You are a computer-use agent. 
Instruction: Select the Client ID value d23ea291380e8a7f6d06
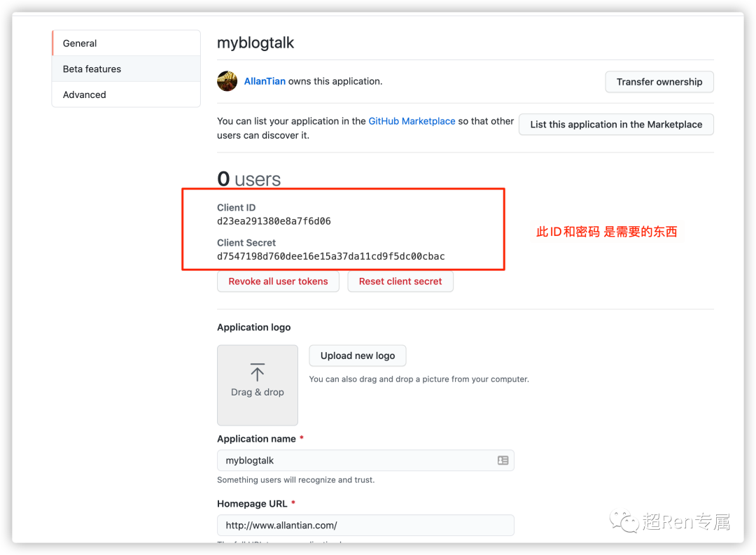(x=274, y=221)
